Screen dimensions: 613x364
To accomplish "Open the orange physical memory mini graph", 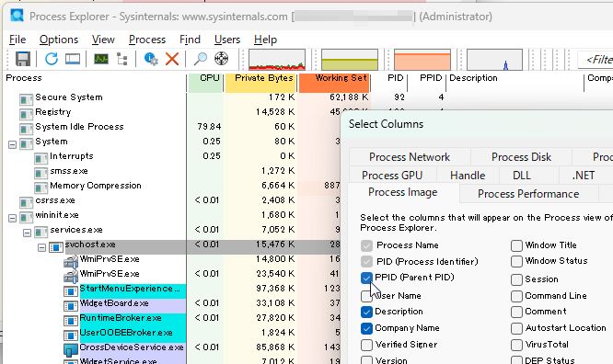I will click(422, 60).
